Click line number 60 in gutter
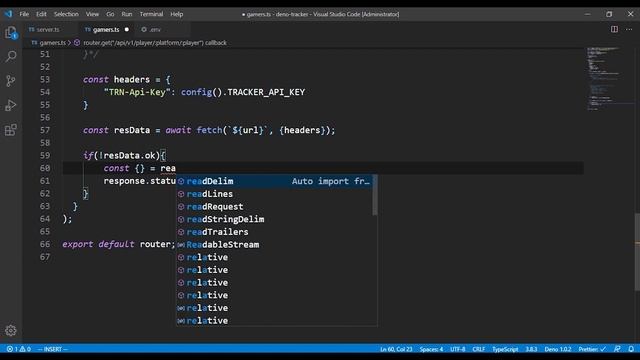This screenshot has height=360, width=640. tap(45, 168)
